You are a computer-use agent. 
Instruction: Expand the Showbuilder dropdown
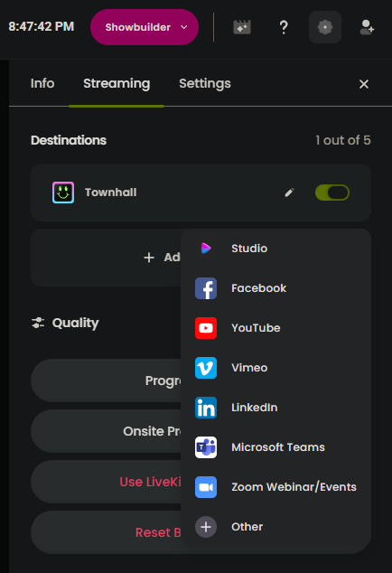click(145, 27)
